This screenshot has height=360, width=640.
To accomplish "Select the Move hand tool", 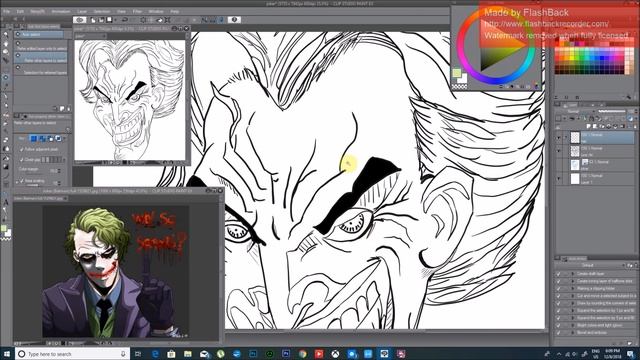I will (6, 43).
